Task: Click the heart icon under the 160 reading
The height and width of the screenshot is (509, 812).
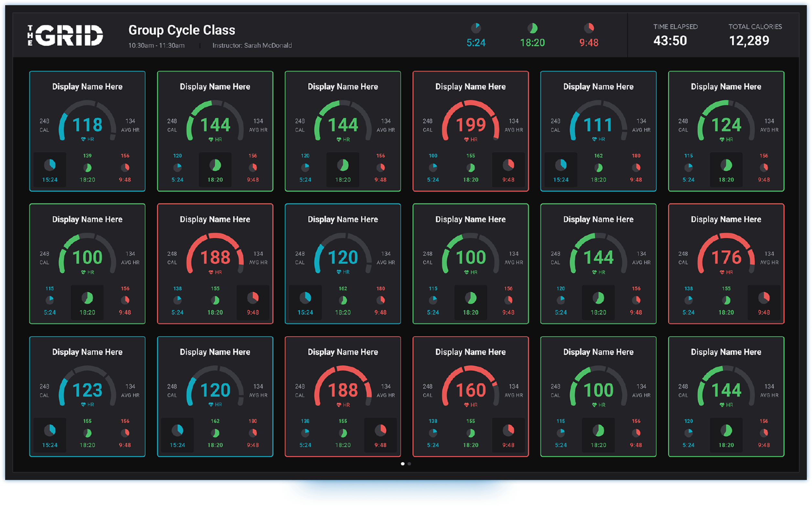Action: 467,405
